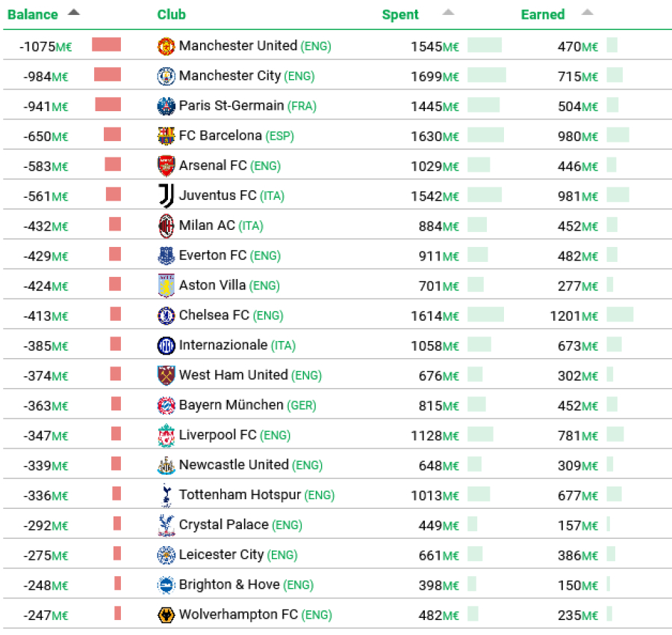The image size is (672, 635).
Task: Click the Wolverhampton FC wolf icon
Action: (x=166, y=615)
